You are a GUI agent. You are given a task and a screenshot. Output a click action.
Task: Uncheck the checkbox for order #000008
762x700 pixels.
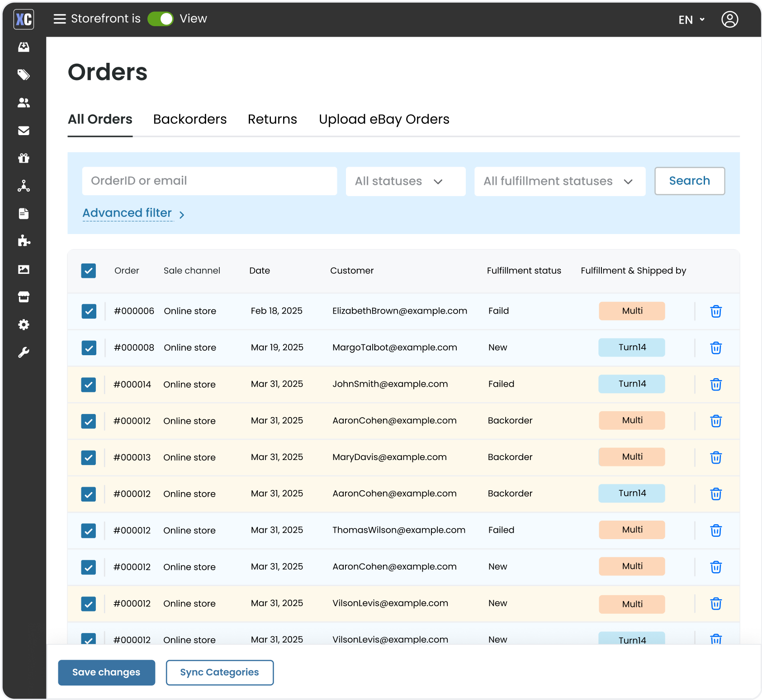89,348
